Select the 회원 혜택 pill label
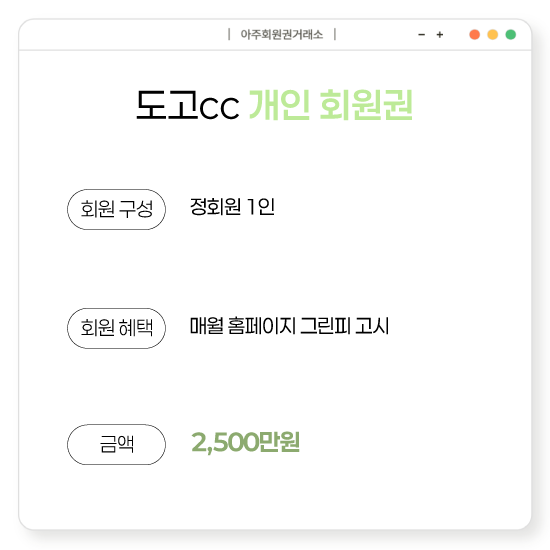 click(x=116, y=328)
